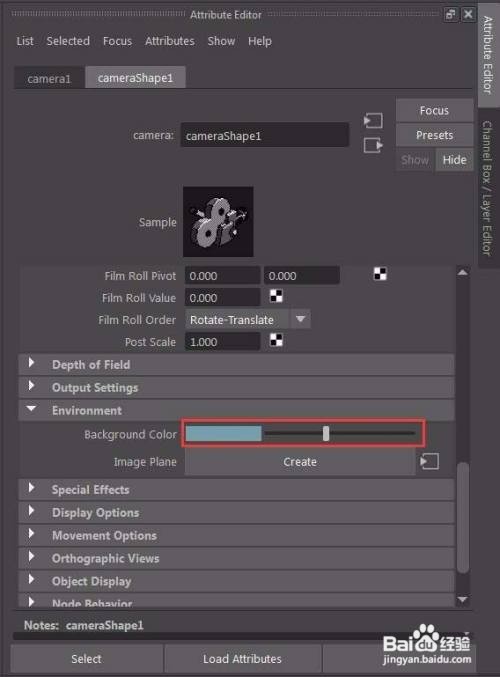Open the Selected menu

[x=68, y=41]
